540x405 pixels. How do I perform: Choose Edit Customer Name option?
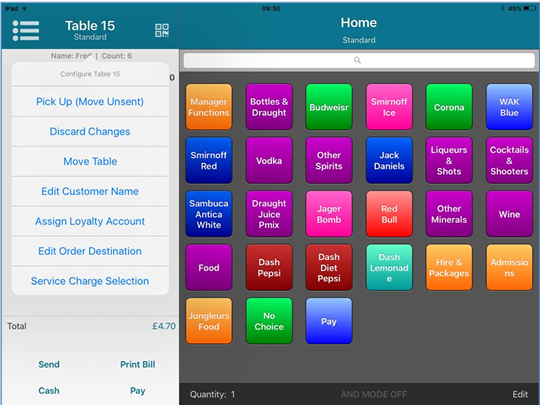coord(90,191)
